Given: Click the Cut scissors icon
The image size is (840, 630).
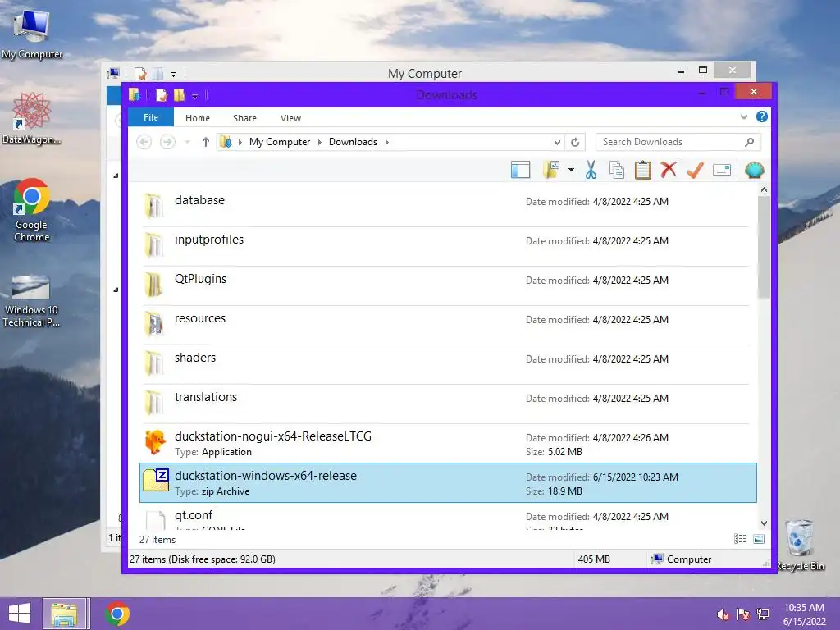Looking at the screenshot, I should [x=591, y=170].
